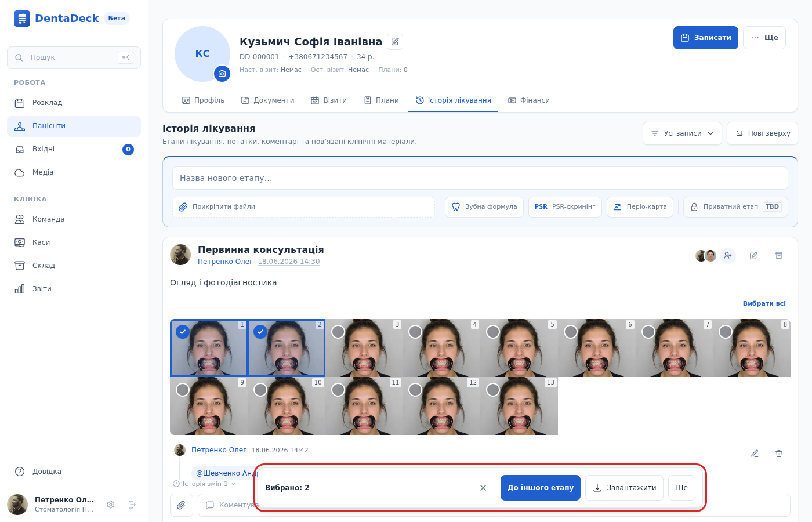Edit the Первинна консультація stage
The height and width of the screenshot is (522, 812).
(753, 255)
